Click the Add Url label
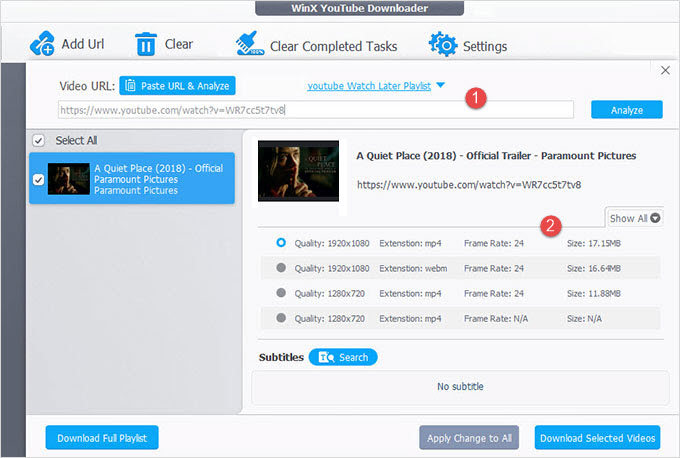 83,44
